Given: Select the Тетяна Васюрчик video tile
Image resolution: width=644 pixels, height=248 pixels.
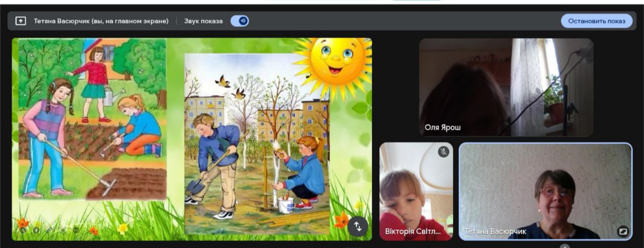Looking at the screenshot, I should click(546, 192).
